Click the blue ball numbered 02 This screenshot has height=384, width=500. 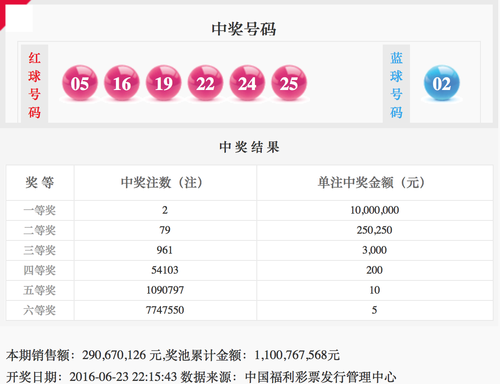442,83
